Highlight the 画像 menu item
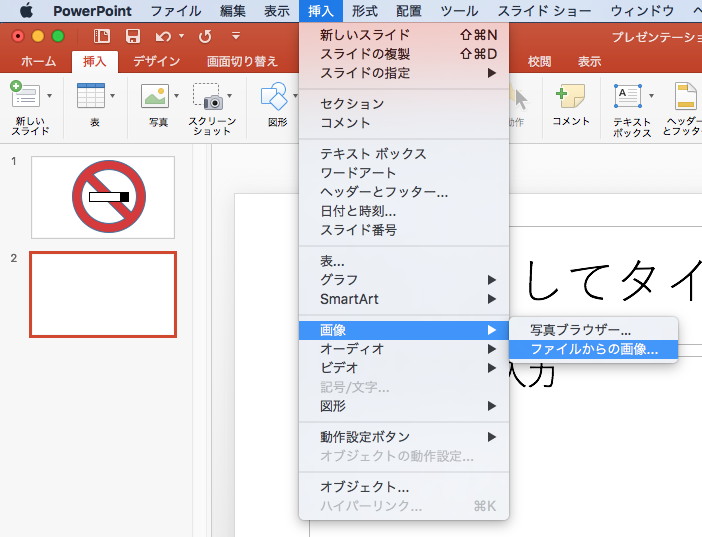Viewport: 702px width, 537px height. point(404,330)
